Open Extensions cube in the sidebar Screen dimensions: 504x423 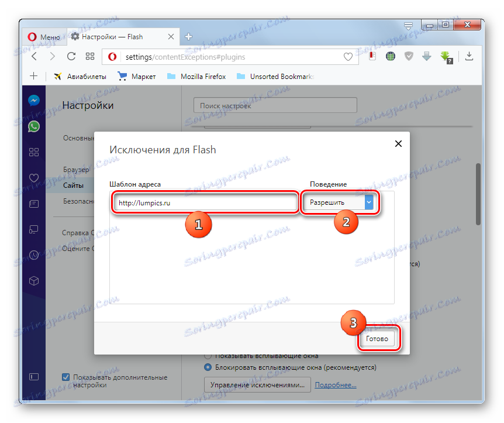tap(34, 281)
